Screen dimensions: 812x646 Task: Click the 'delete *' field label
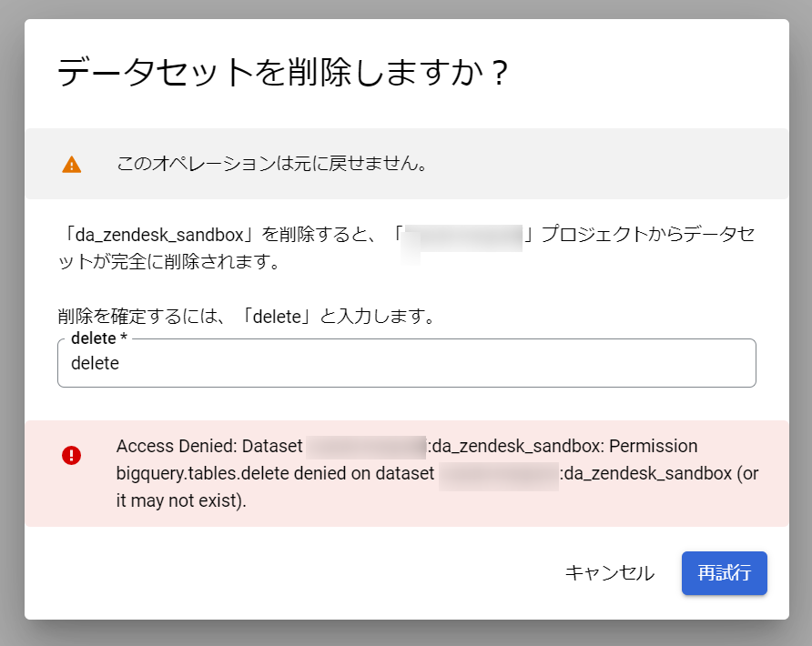point(99,338)
